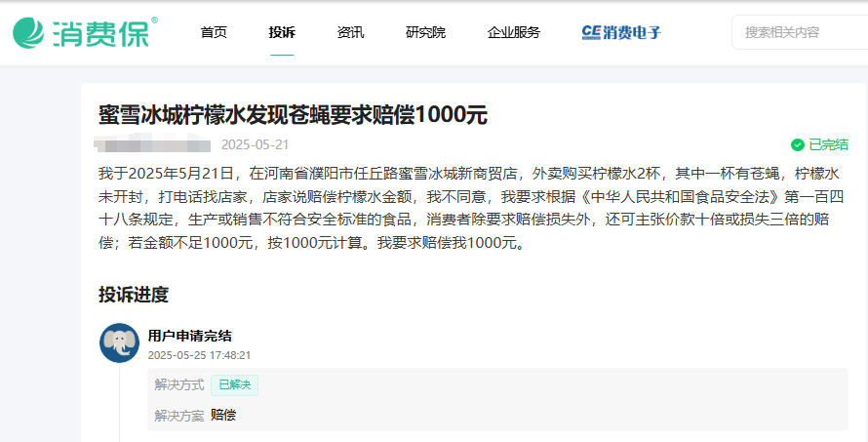This screenshot has width=868, height=442.
Task: Open the 首页 nav item
Action: pos(214,32)
